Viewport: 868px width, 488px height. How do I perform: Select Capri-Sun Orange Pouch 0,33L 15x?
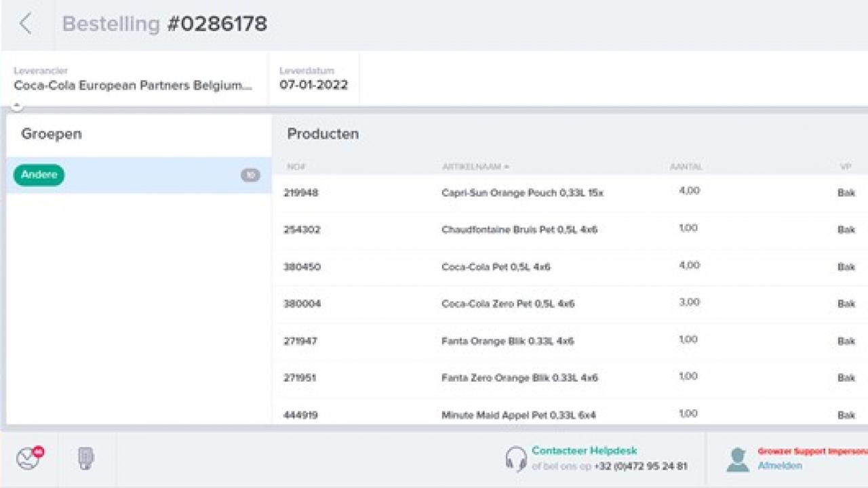coord(522,192)
